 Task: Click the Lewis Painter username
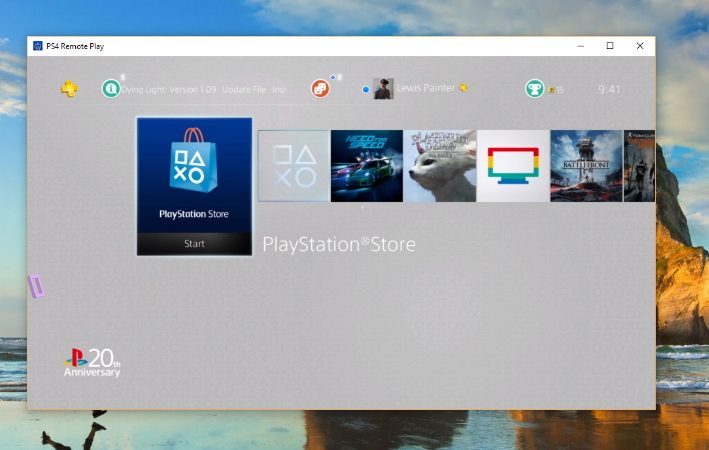point(425,88)
